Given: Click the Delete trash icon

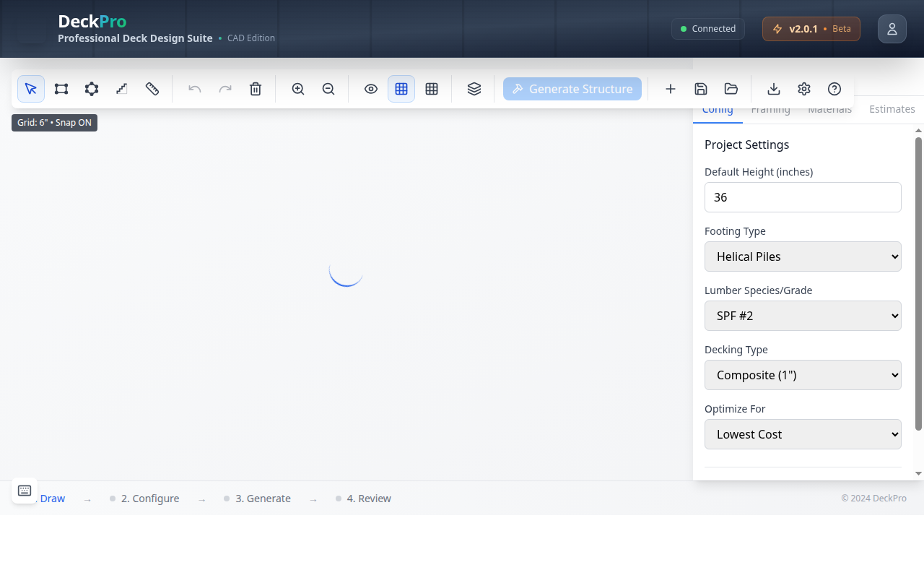Looking at the screenshot, I should click(256, 89).
